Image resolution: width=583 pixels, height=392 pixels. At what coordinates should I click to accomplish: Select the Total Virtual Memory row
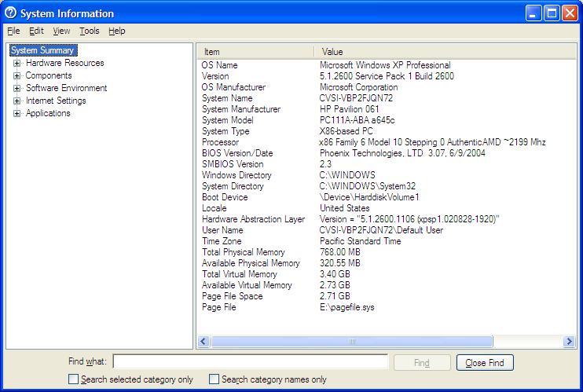tap(386, 274)
